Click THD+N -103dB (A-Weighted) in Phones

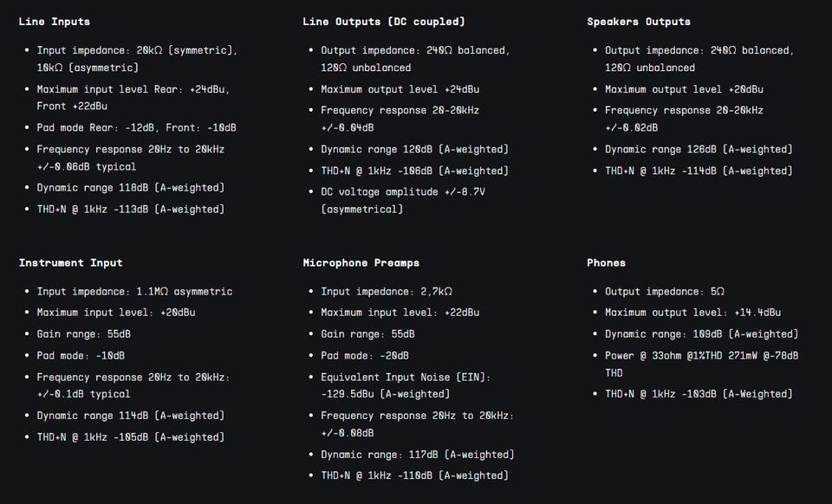(x=699, y=394)
